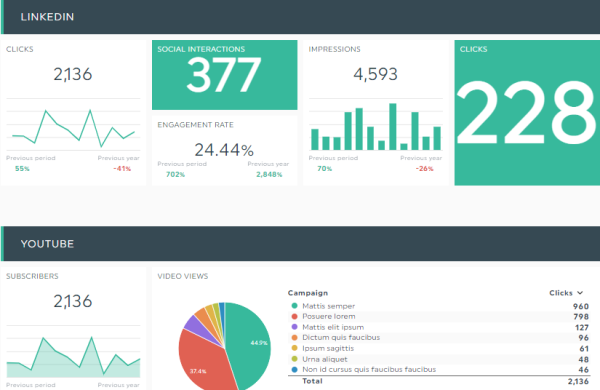Click the red Posuere lorem legend dot
This screenshot has height=390, width=600.
pos(294,316)
